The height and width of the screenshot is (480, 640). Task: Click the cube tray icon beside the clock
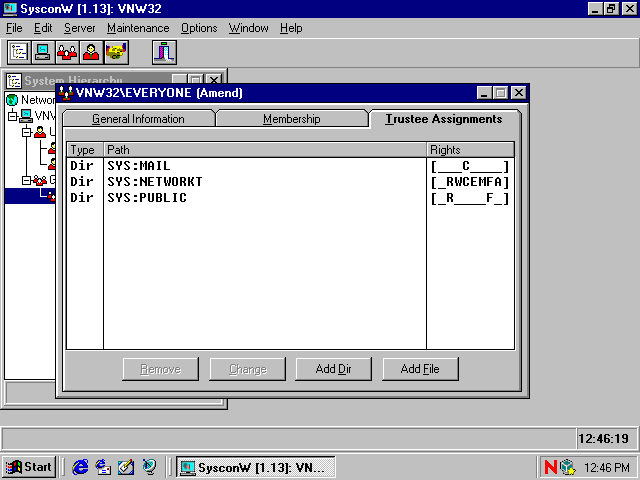pyautogui.click(x=568, y=467)
